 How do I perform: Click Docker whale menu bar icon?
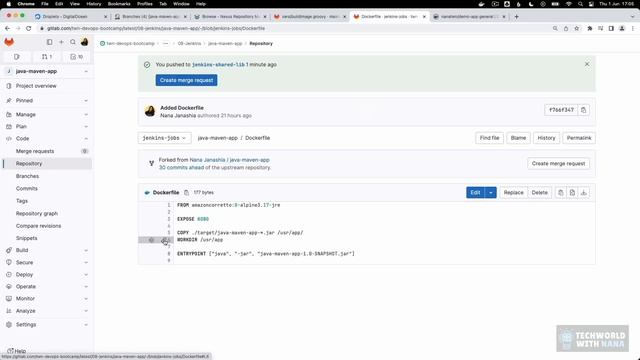pyautogui.click(x=481, y=4)
